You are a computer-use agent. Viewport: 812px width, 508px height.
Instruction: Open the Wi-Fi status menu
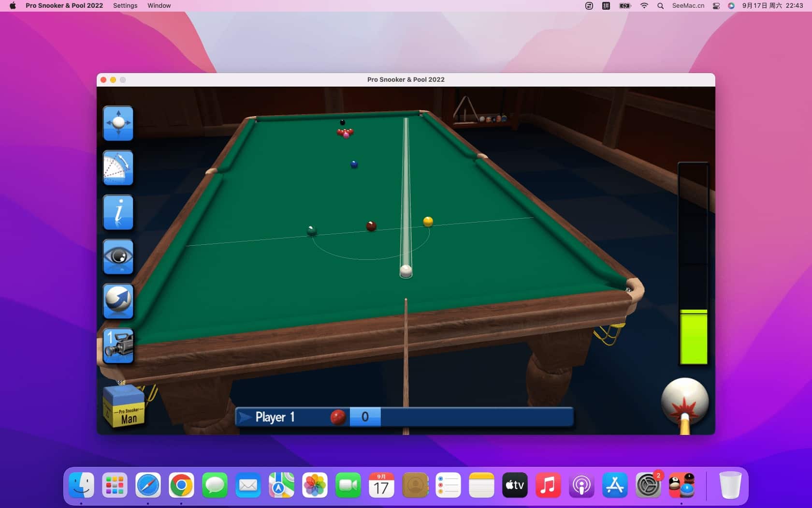(644, 6)
